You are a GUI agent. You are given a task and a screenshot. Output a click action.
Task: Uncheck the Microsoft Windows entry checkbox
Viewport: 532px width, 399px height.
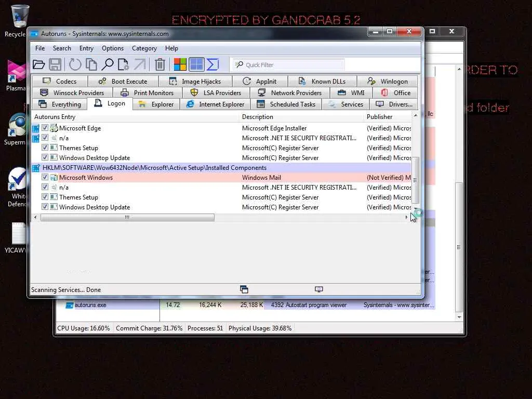[x=45, y=177]
